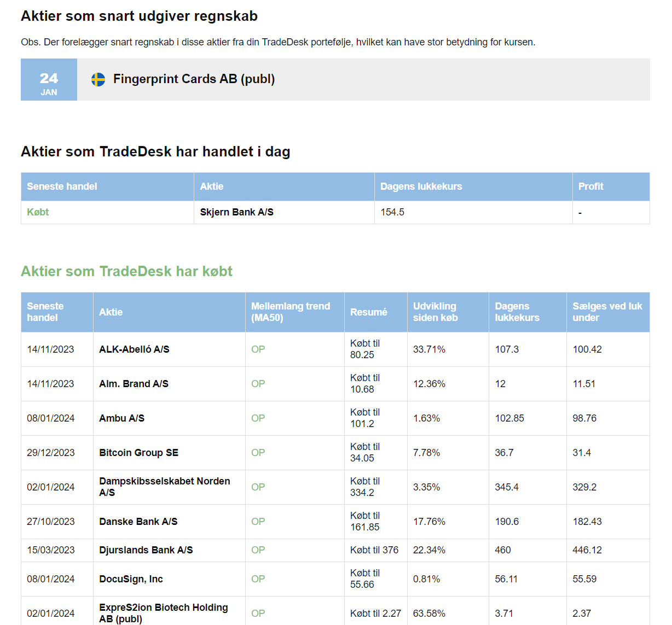Select 33.71% development for ALK-Abelló

(x=429, y=349)
